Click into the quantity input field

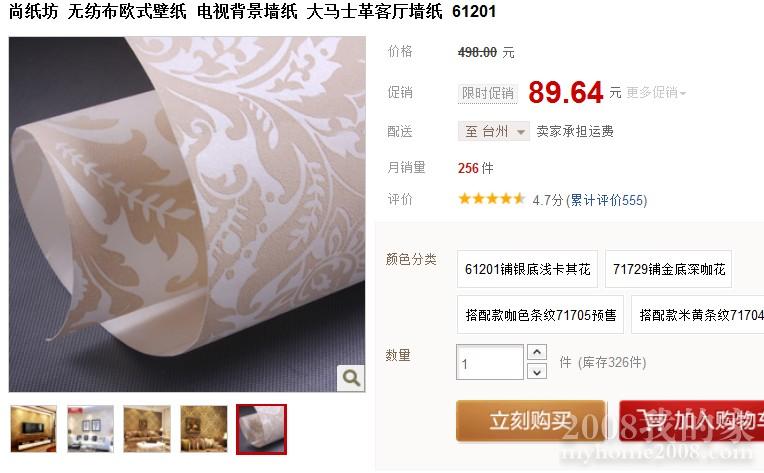pos(490,362)
